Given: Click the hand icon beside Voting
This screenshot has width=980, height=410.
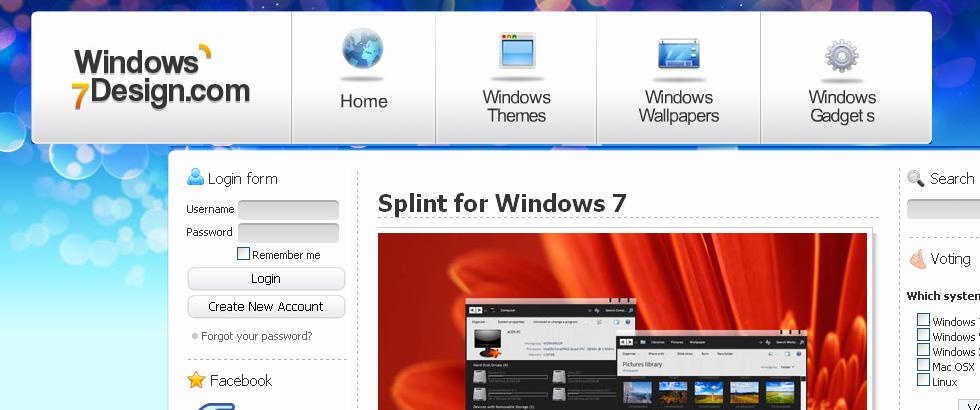Looking at the screenshot, I should tap(918, 259).
